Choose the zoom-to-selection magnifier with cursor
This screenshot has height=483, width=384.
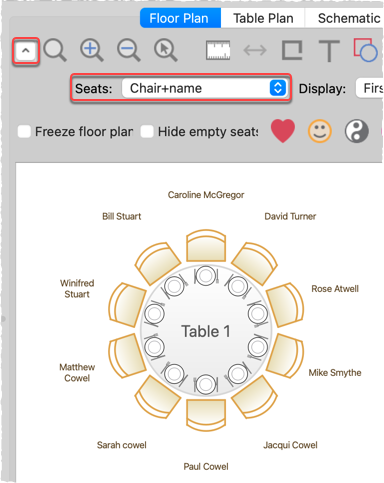[x=166, y=50]
